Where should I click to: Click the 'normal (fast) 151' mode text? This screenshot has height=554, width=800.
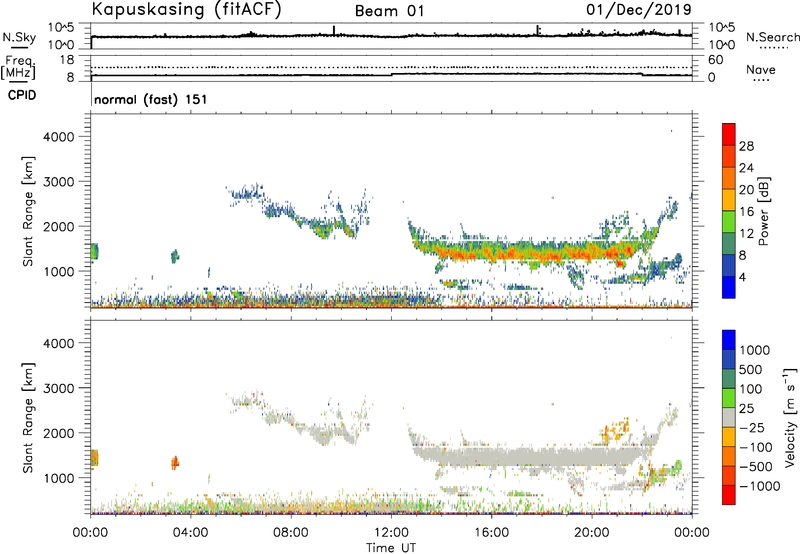pyautogui.click(x=151, y=99)
